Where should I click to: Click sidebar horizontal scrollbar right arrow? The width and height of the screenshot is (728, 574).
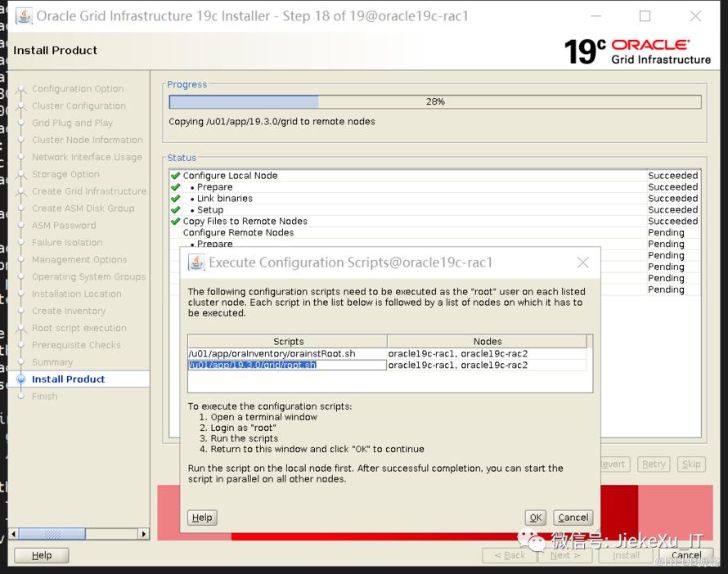144,534
